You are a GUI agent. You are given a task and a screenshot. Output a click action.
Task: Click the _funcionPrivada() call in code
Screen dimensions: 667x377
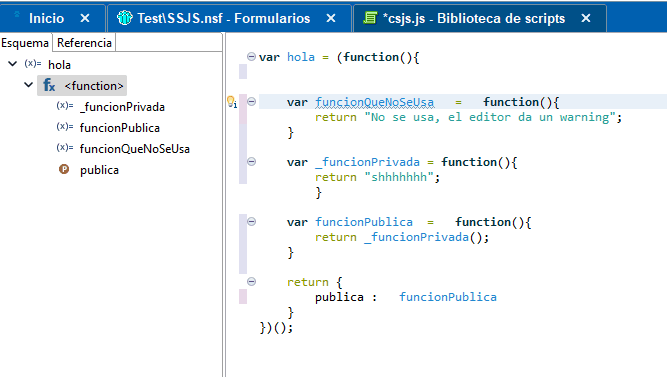pyautogui.click(x=423, y=237)
